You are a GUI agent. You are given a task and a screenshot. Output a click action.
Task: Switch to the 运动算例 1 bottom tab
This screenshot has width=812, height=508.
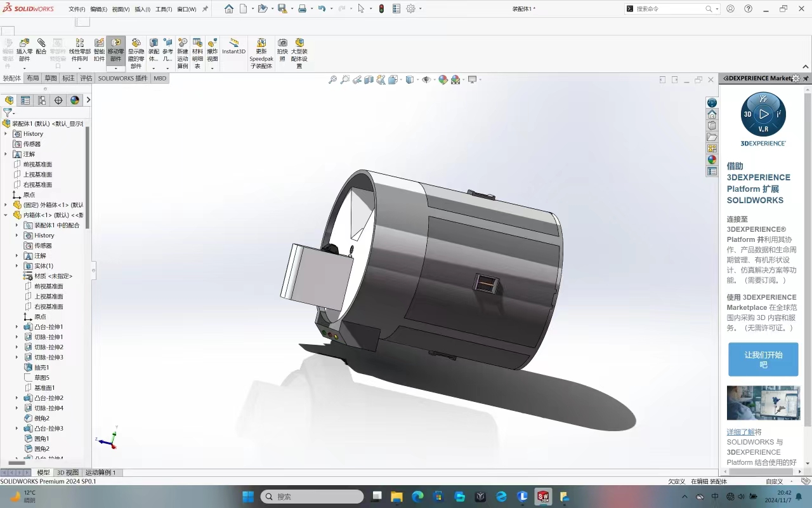101,472
